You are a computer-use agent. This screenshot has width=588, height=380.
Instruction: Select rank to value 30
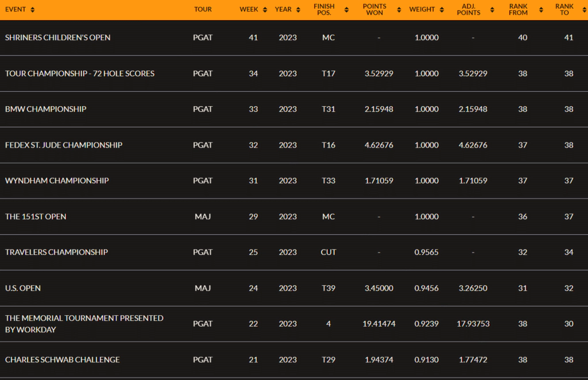pyautogui.click(x=569, y=324)
